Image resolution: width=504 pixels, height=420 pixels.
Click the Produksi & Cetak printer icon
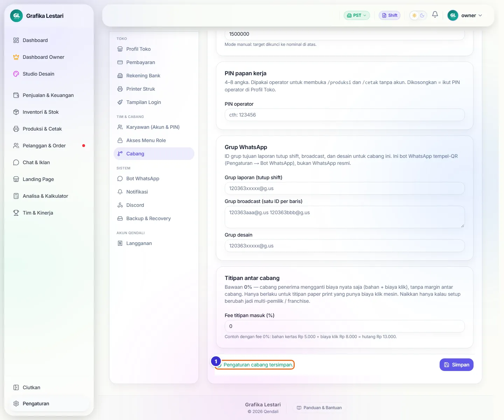click(16, 129)
